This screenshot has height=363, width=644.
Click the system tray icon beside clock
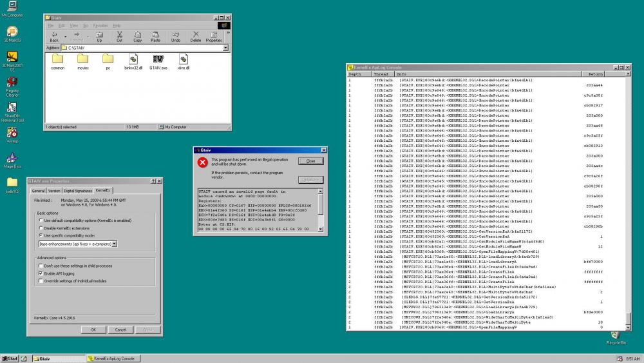point(620,359)
